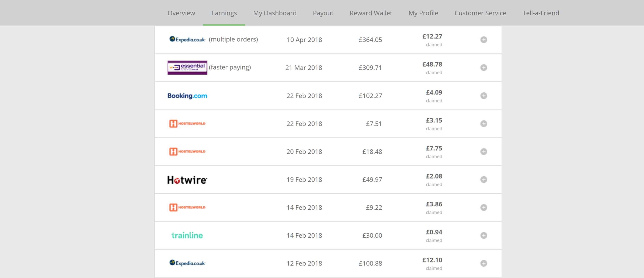Go to My Dashboard tab
Screen dimensions: 644x278
(275, 13)
